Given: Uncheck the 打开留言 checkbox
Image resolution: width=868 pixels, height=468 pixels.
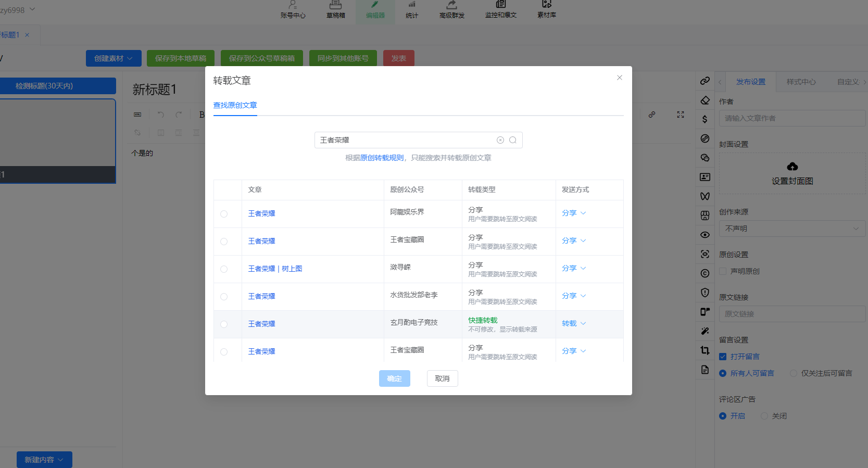Looking at the screenshot, I should click(x=723, y=357).
